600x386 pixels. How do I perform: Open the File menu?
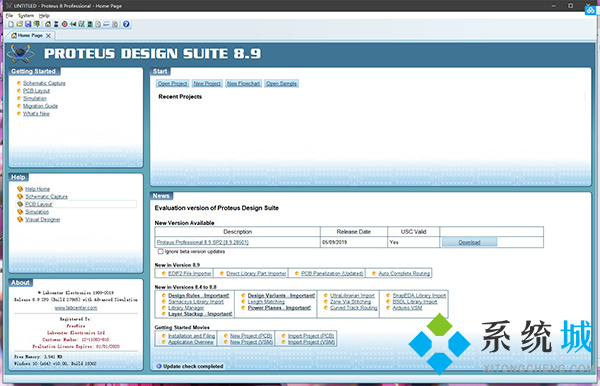[9, 16]
